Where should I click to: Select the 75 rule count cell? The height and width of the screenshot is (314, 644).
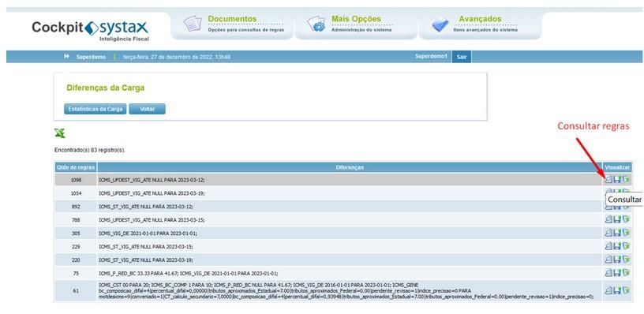click(76, 273)
